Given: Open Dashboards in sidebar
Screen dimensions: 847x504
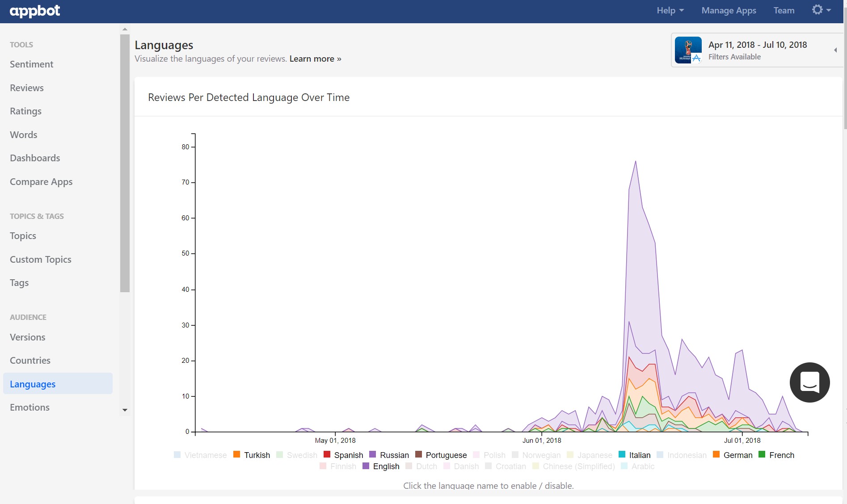Looking at the screenshot, I should click(x=35, y=158).
